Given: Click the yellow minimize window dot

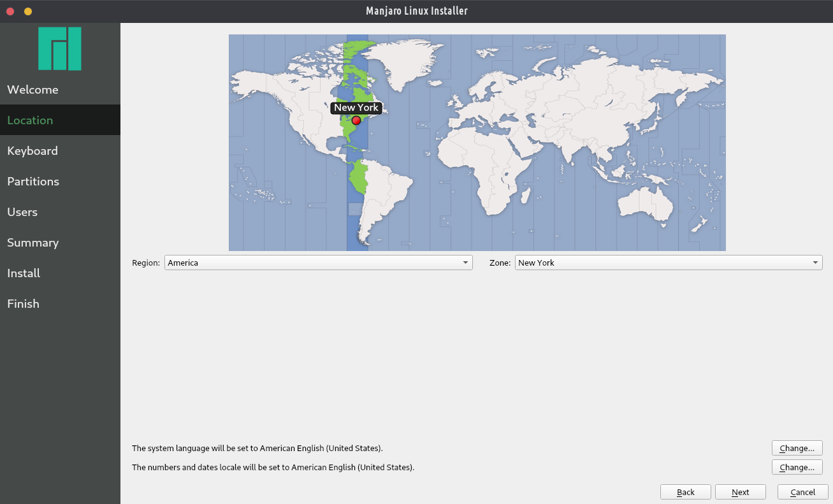Looking at the screenshot, I should [28, 11].
